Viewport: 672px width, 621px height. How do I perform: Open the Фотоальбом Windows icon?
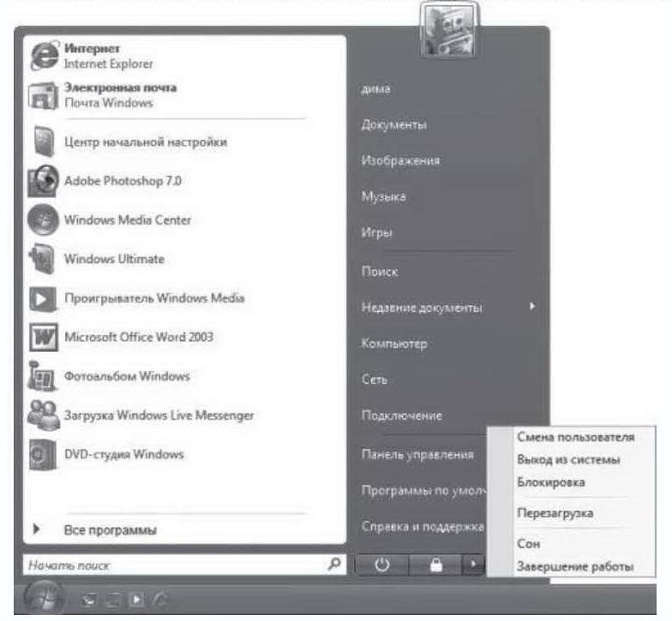click(41, 376)
